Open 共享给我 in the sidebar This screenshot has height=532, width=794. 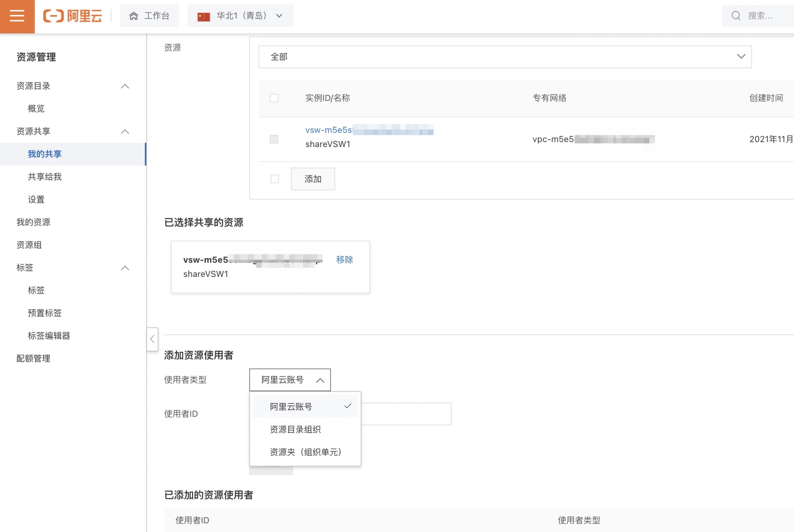coord(45,177)
